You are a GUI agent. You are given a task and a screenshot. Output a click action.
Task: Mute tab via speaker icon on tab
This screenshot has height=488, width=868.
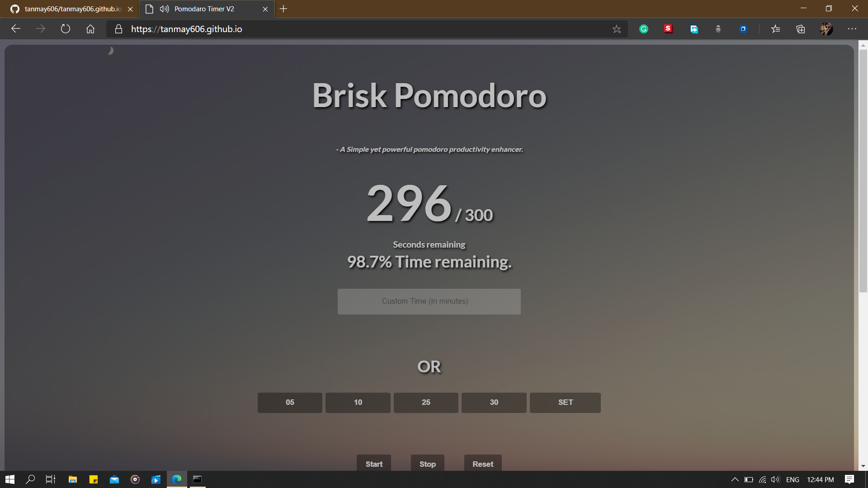pos(164,9)
